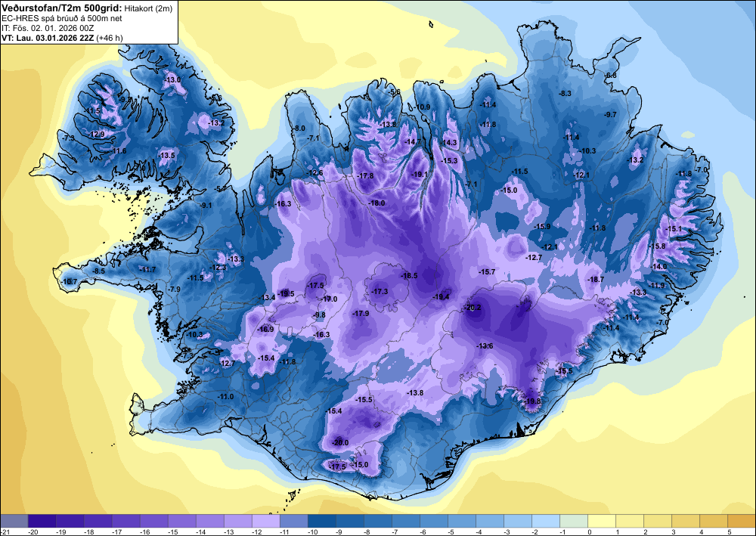Image resolution: width=756 pixels, height=536 pixels.
Task: Click the legend swatch between -16 and -15
Action: (154, 521)
